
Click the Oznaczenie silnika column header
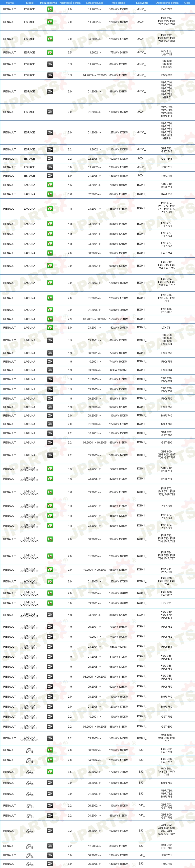pyautogui.click(x=167, y=3)
